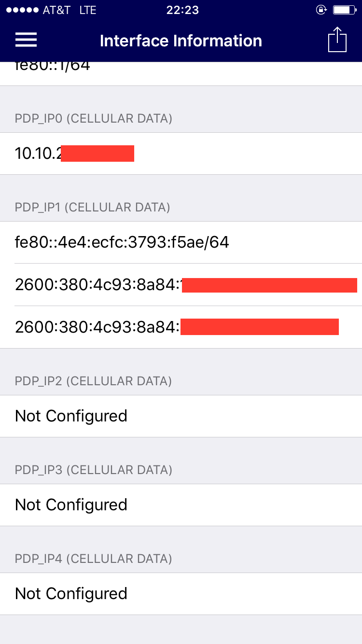Screen dimensions: 362x644
Task: Tap the second 2600:380:4c93:8a84 address row
Action: [x=181, y=327]
